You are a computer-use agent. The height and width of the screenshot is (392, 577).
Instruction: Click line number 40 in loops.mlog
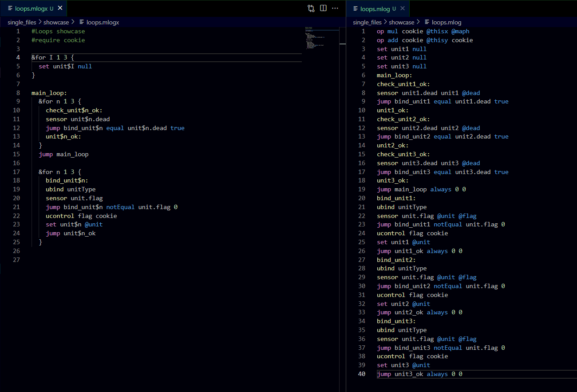(362, 374)
